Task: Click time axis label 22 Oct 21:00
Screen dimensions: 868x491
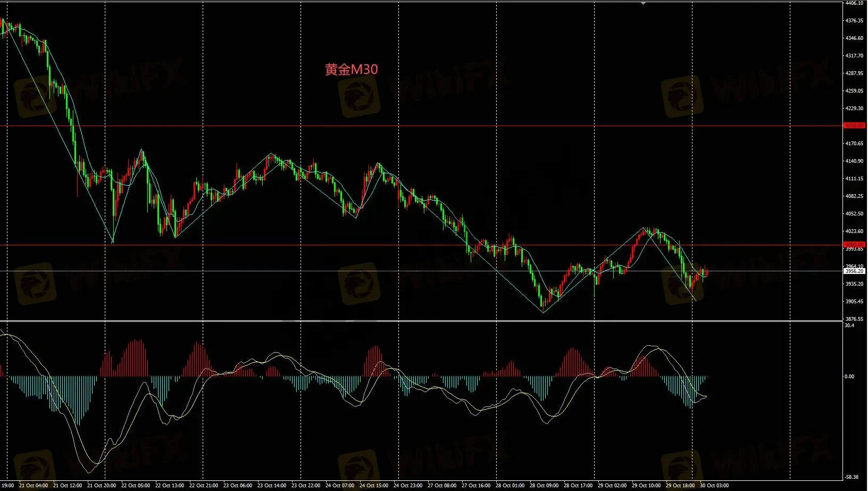Action: pyautogui.click(x=204, y=486)
